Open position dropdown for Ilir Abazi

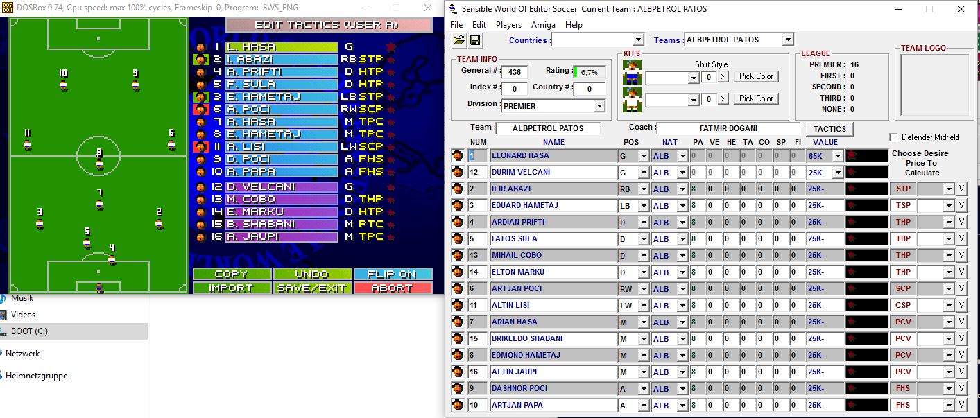pyautogui.click(x=643, y=189)
